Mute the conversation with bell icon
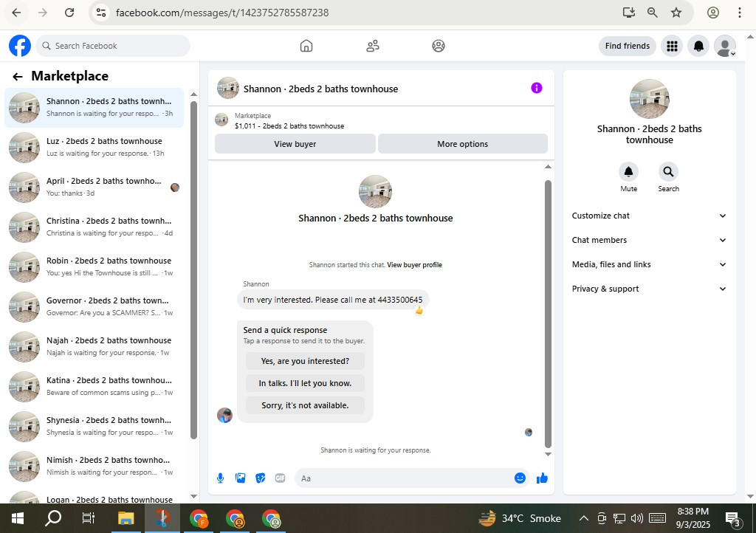Image resolution: width=756 pixels, height=533 pixels. tap(629, 171)
